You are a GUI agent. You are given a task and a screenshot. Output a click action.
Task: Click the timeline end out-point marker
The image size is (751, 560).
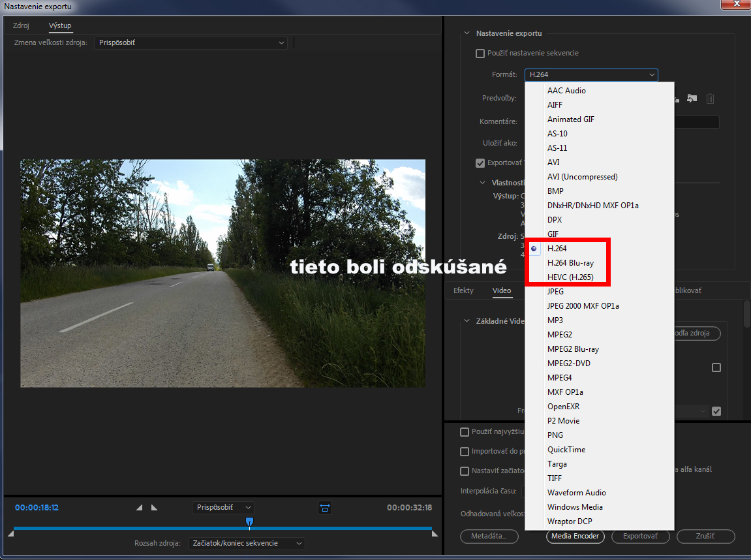click(435, 534)
